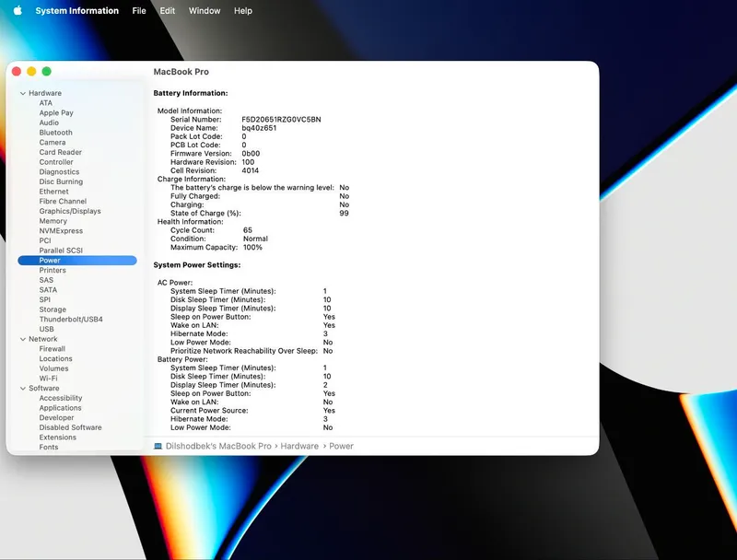This screenshot has width=737, height=560.
Task: Select Diagnostics in the sidebar
Action: tap(59, 172)
